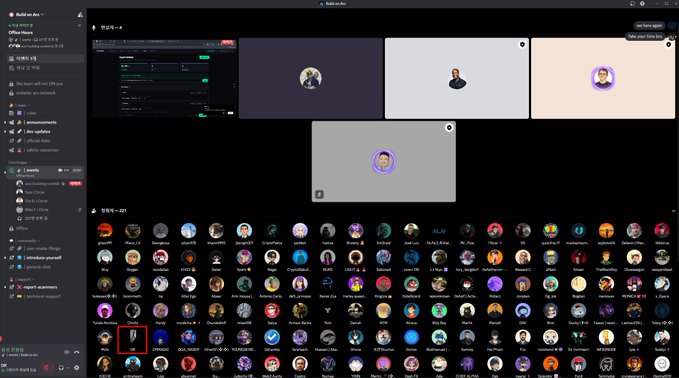The width and height of the screenshot is (679, 378).
Task: Click the Ibraheem audience avatar
Action: (x=300, y=337)
